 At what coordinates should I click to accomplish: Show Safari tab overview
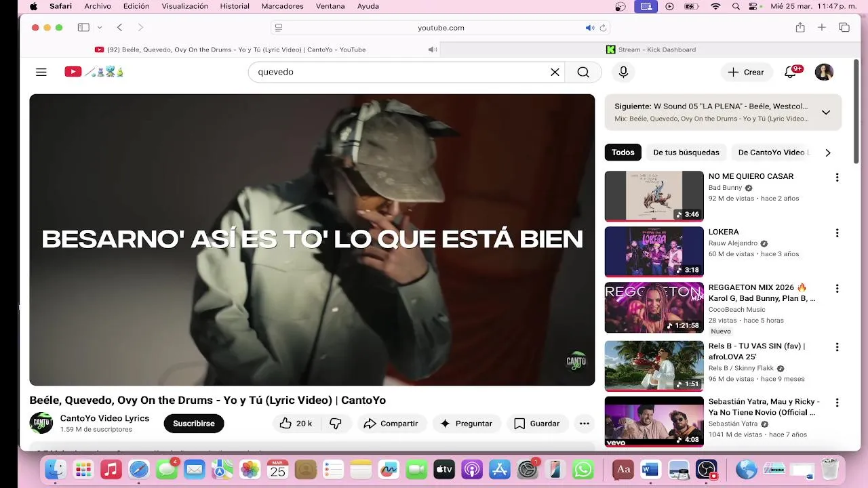coord(844,28)
